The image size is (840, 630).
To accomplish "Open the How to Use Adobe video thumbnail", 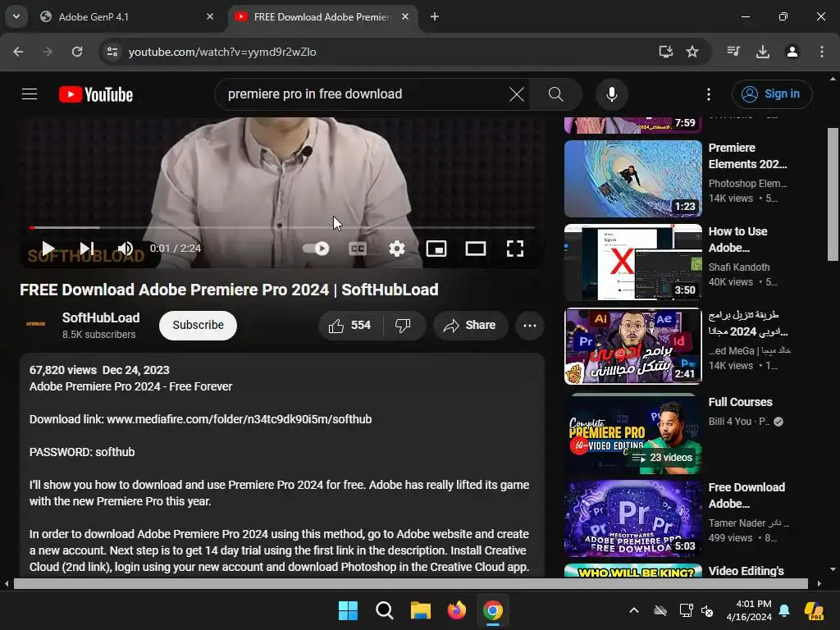I will click(632, 262).
